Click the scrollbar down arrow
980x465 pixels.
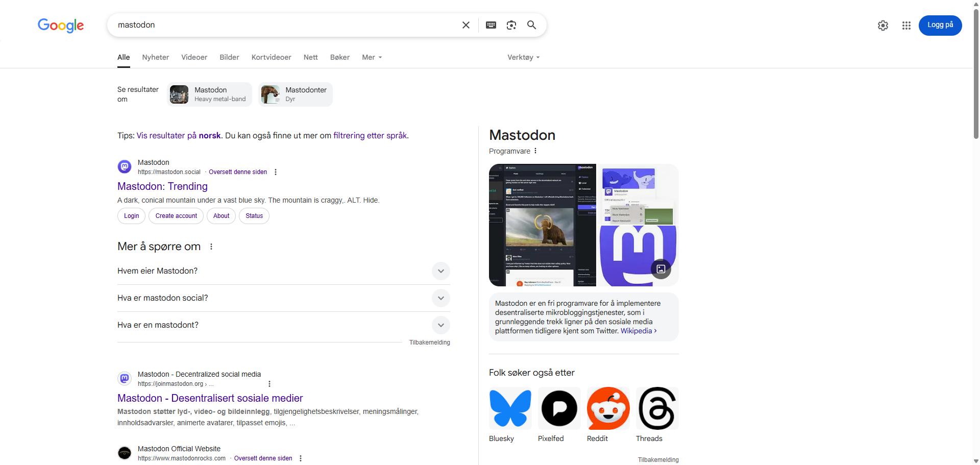coord(976,461)
